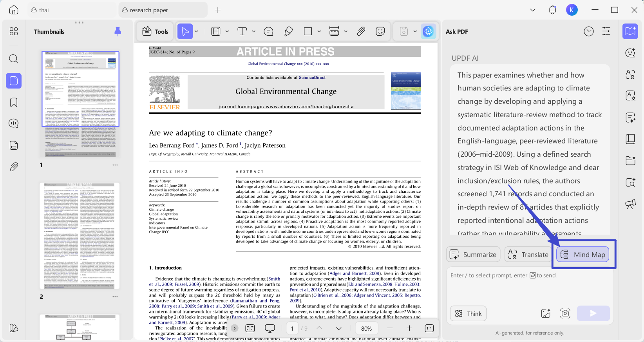Open the sticker tool
644x342 pixels.
380,31
